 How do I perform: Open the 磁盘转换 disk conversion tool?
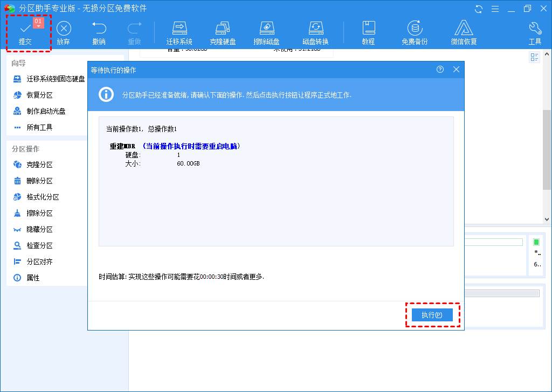[x=315, y=31]
